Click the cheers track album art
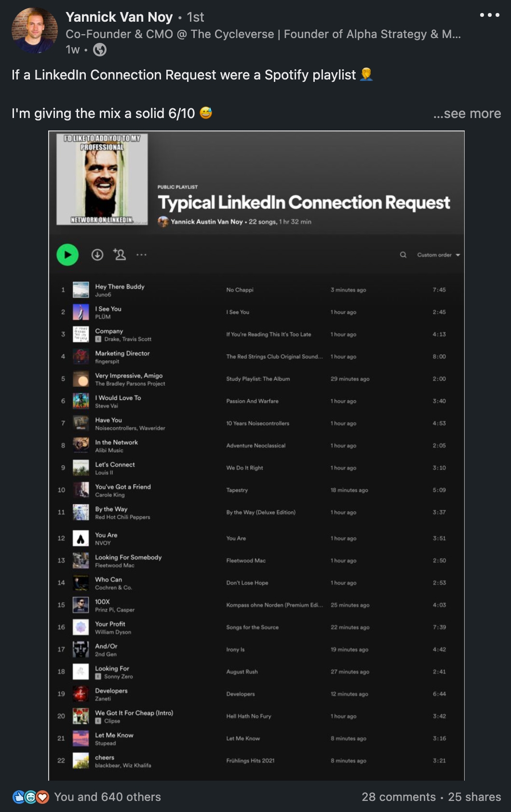Screen dimensions: 511x812 coord(81,760)
